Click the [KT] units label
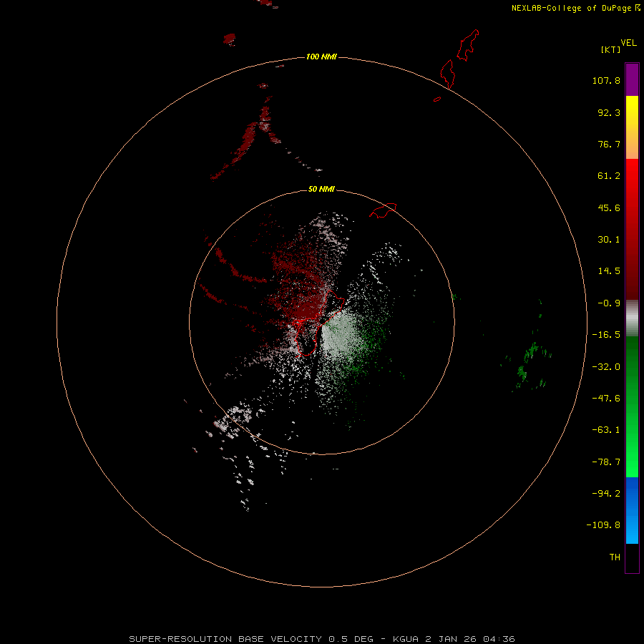This screenshot has width=644, height=644. tap(610, 49)
